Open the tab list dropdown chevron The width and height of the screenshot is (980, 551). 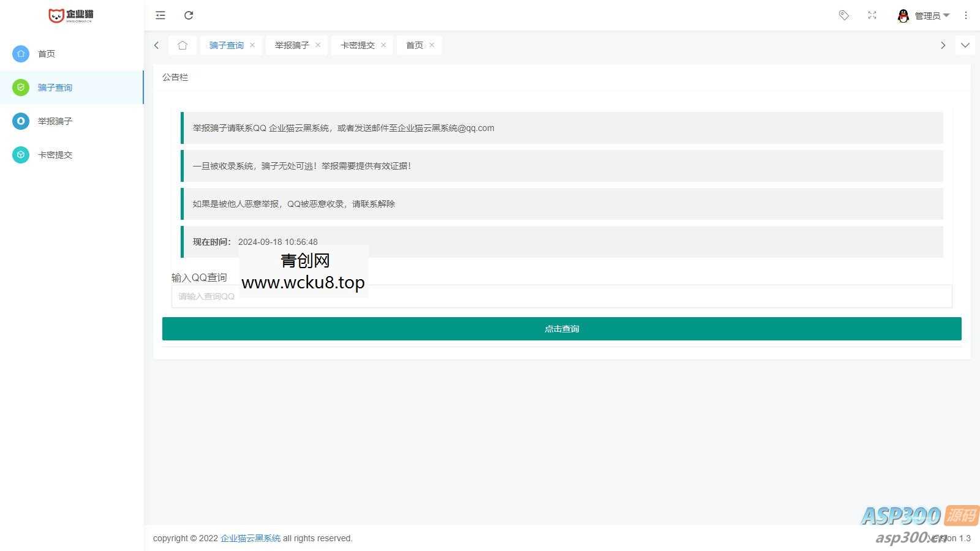pos(965,45)
